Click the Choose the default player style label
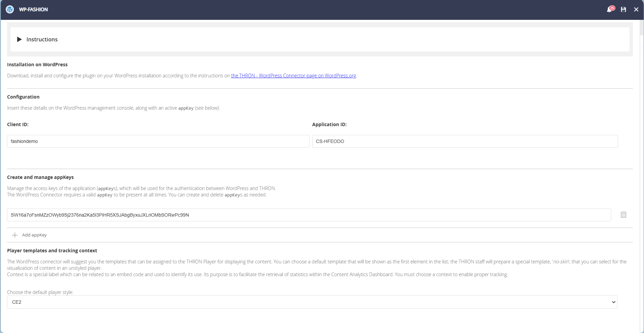This screenshot has width=644, height=333. pyautogui.click(x=40, y=292)
